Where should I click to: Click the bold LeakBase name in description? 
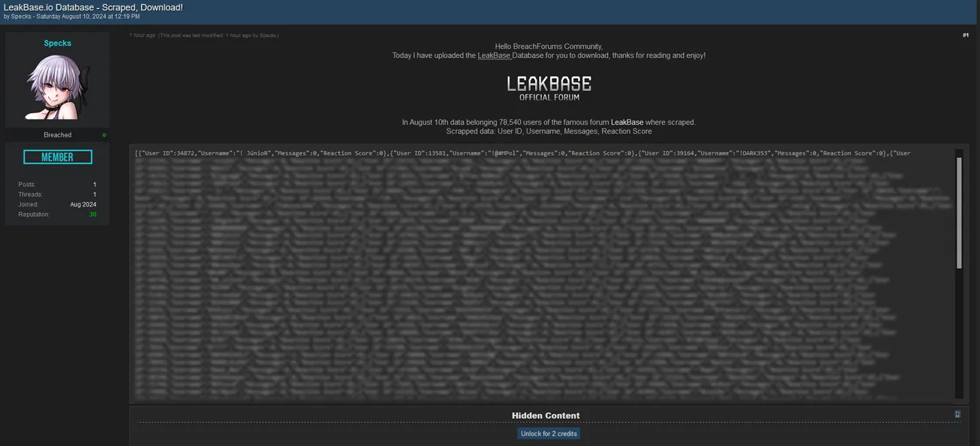(x=627, y=122)
